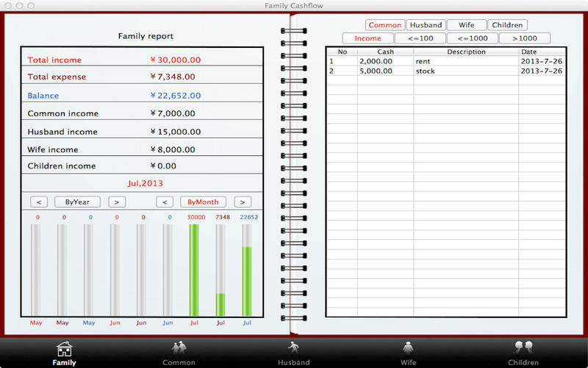Switch report to ByYear mode
588x368 pixels.
tap(77, 202)
